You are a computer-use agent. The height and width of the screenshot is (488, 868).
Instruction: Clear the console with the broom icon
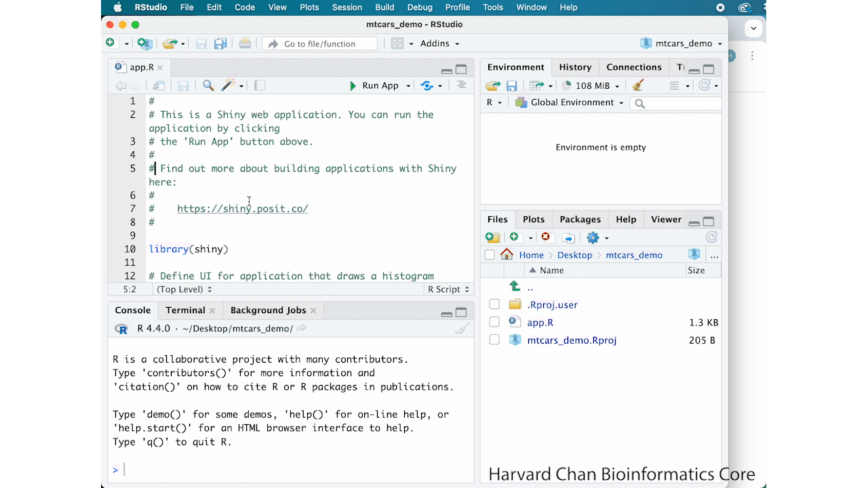pos(462,329)
